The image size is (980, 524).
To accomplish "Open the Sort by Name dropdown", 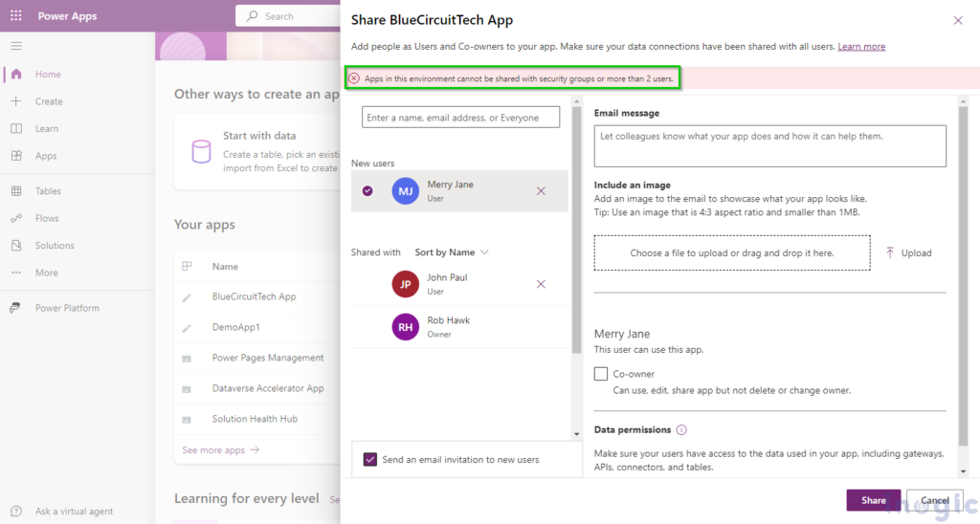I will pos(452,252).
